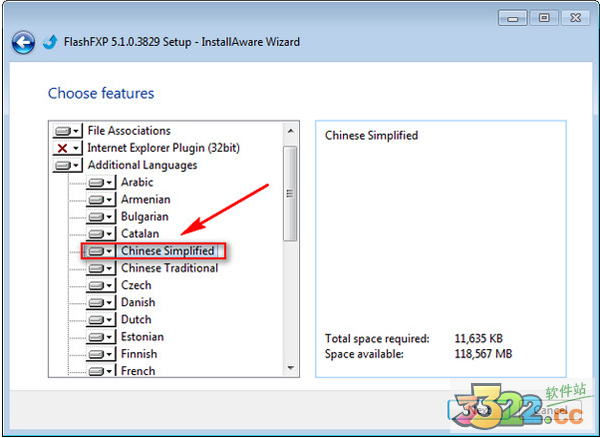Select Catalan language entry
This screenshot has width=600, height=438.
tap(140, 234)
